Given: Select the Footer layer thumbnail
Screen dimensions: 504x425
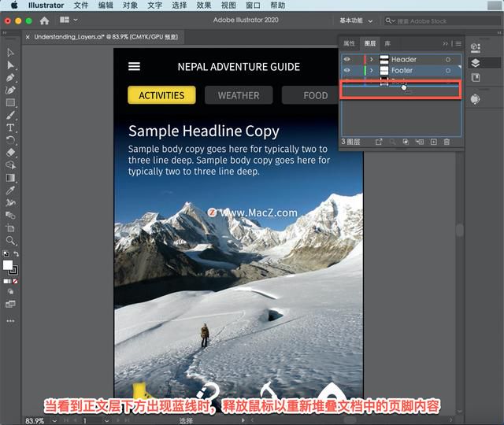Looking at the screenshot, I should coord(384,70).
